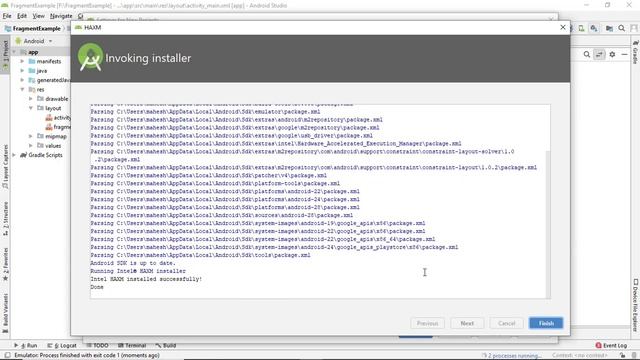640x360 pixels.
Task: Expand the generatedJava folder
Action: (22, 80)
